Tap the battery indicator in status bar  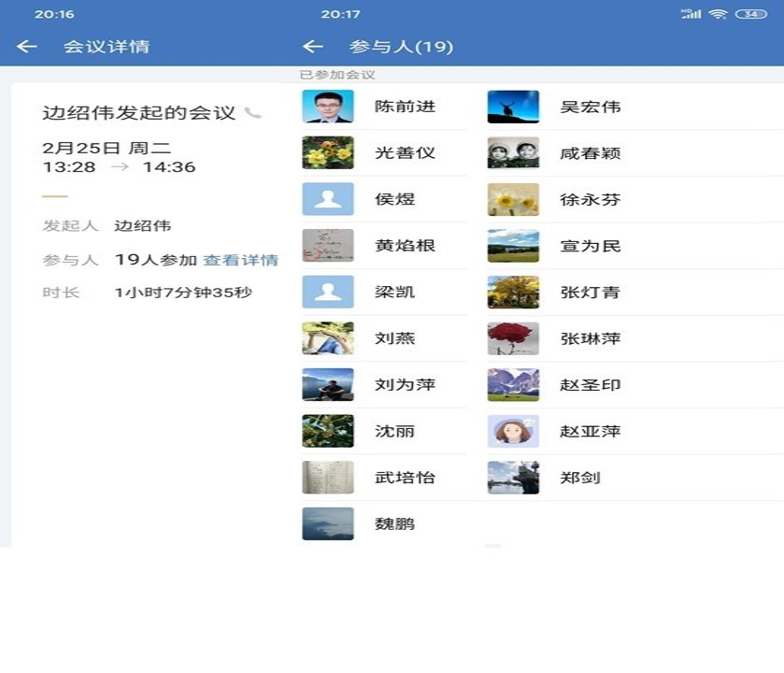click(750, 14)
